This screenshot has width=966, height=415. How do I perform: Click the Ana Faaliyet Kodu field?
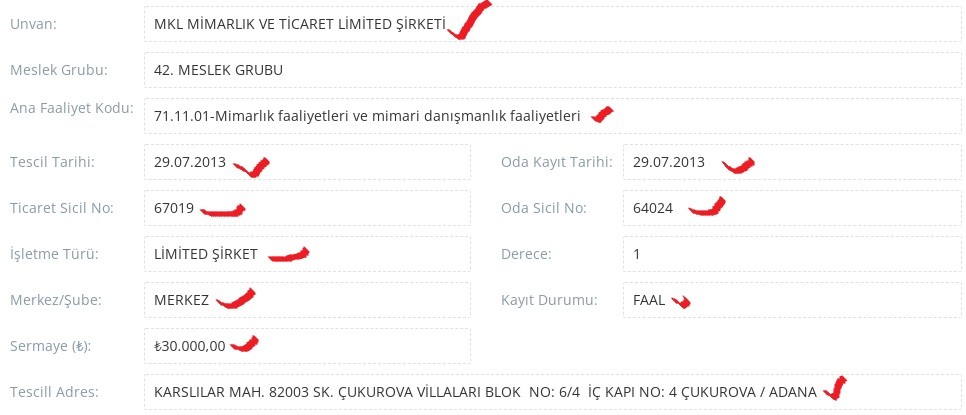[x=553, y=116]
